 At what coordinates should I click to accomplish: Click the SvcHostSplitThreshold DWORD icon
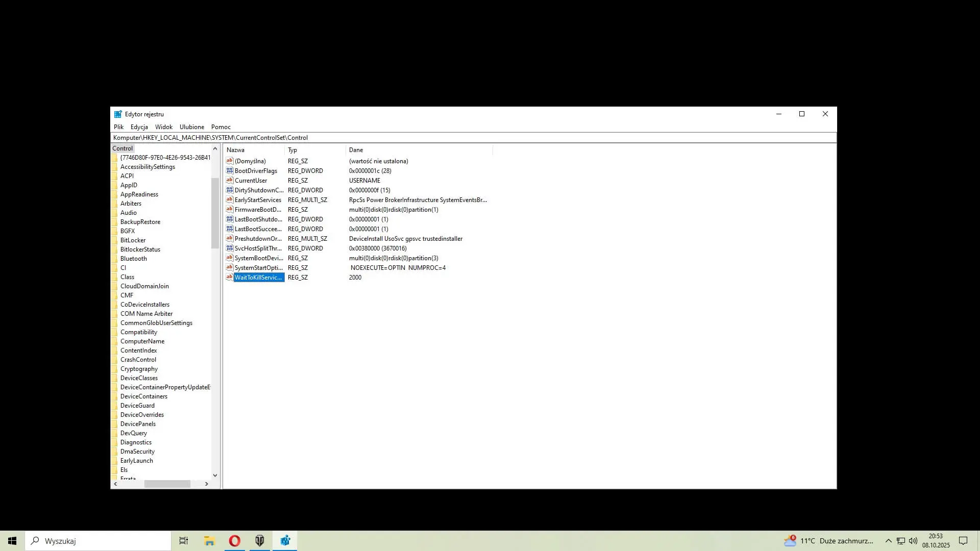pos(230,248)
